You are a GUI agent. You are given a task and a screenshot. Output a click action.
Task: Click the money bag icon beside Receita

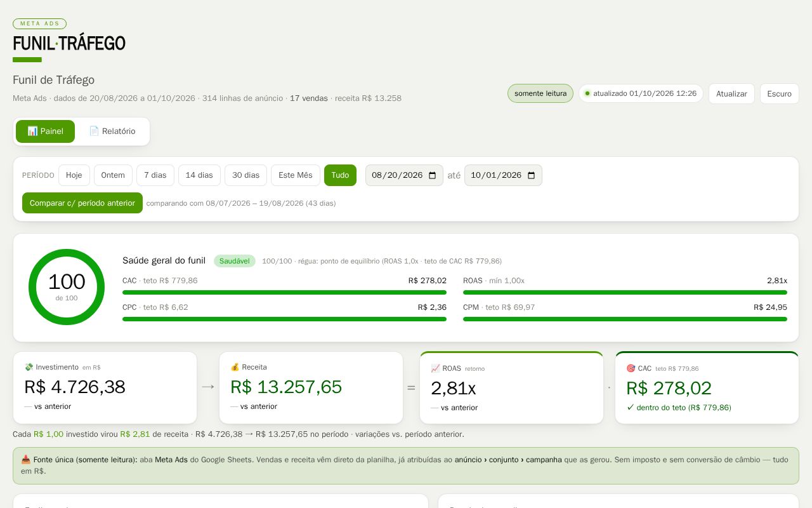pos(235,367)
